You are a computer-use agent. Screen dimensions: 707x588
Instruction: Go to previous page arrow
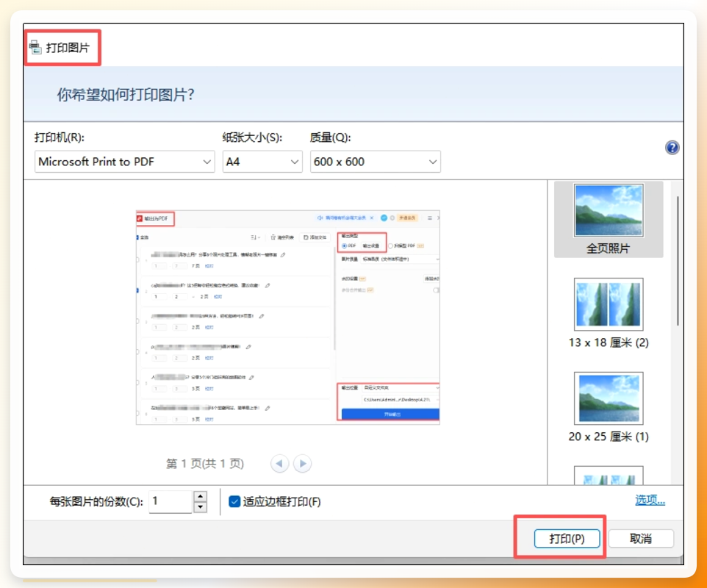point(279,464)
